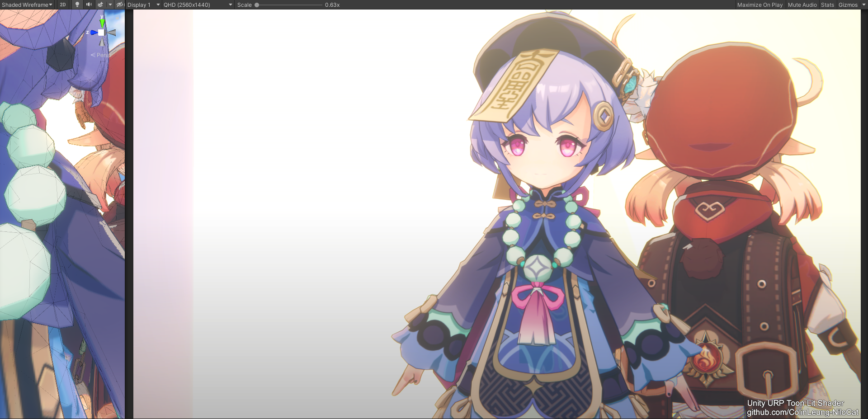Toggle scene lighting with the lightbulb icon

coord(77,5)
